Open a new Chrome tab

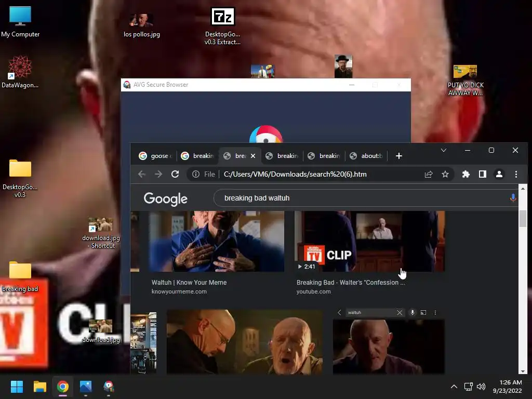click(399, 156)
